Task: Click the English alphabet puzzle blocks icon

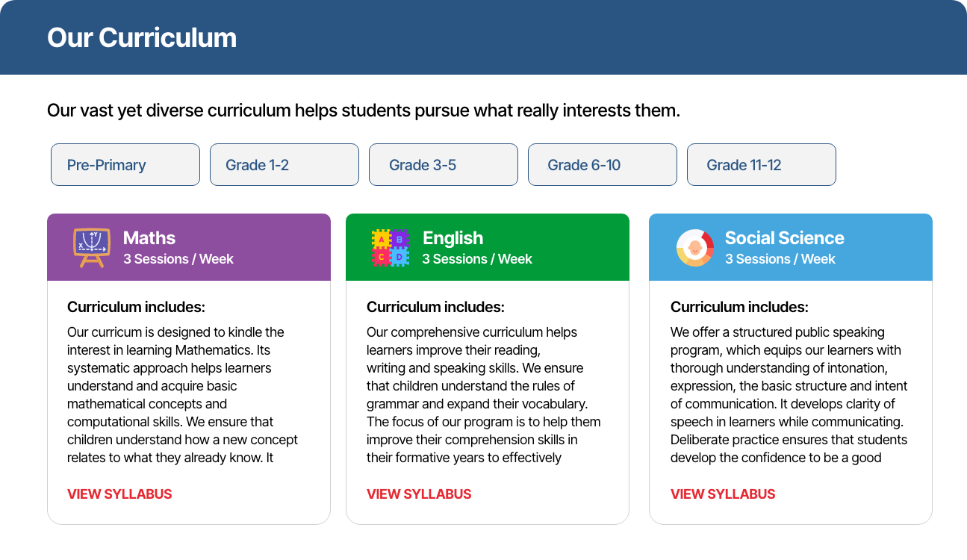Action: coord(390,247)
